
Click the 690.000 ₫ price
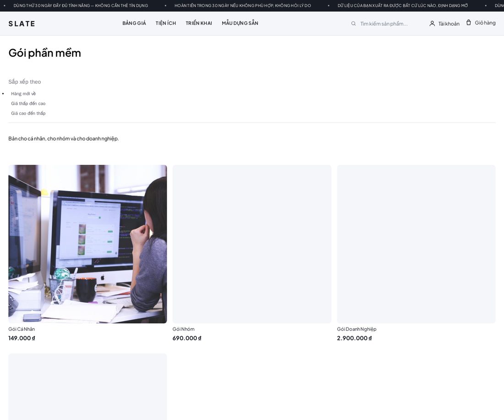(187, 338)
